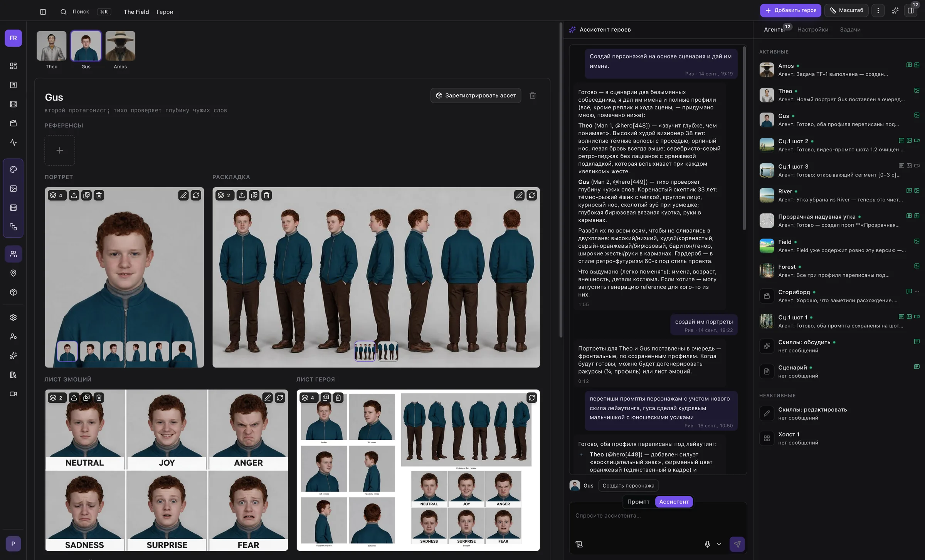Delete the Gus hero with trash icon
Viewport: 925px width, 560px height.
[x=533, y=96]
